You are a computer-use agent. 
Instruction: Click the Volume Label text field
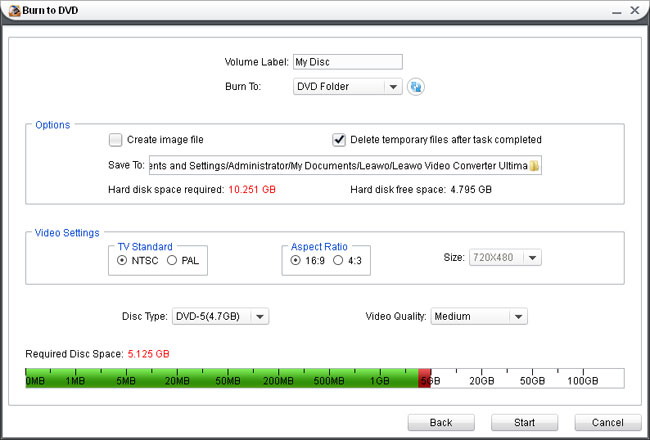point(347,62)
